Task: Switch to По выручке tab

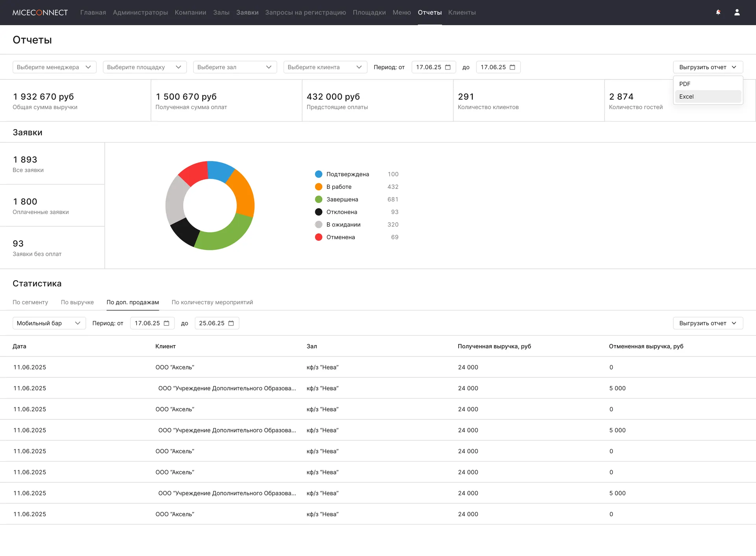Action: point(77,302)
